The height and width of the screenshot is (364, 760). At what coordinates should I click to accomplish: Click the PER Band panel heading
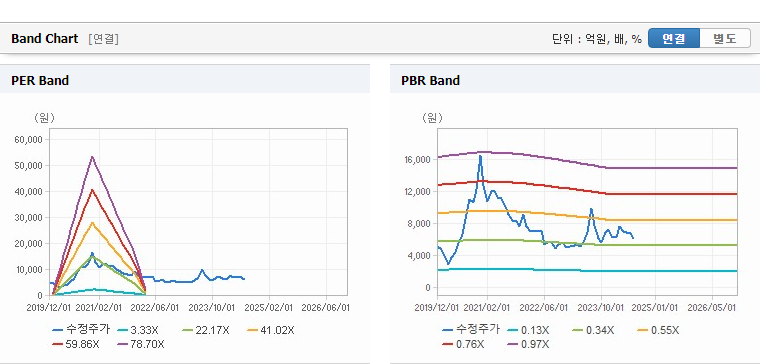(x=40, y=80)
